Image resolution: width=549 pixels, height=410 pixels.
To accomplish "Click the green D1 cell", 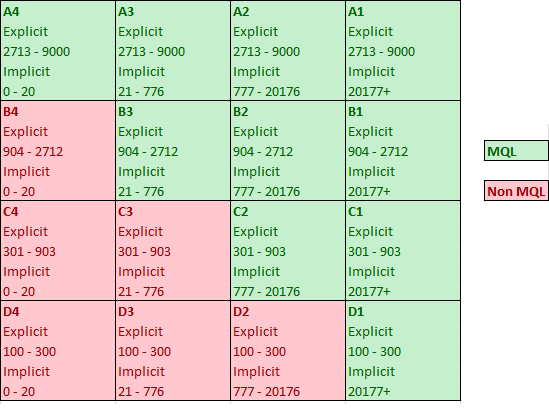I will pos(403,350).
